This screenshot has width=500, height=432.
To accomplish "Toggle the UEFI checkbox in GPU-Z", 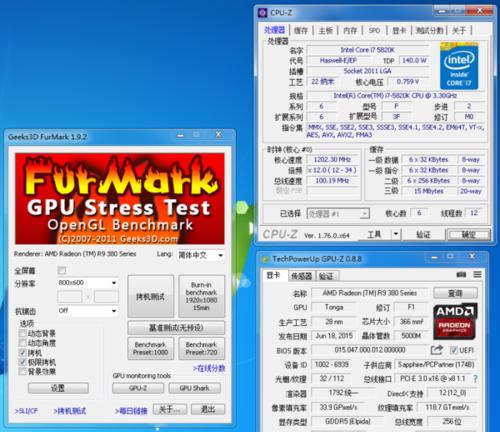I will [x=453, y=350].
